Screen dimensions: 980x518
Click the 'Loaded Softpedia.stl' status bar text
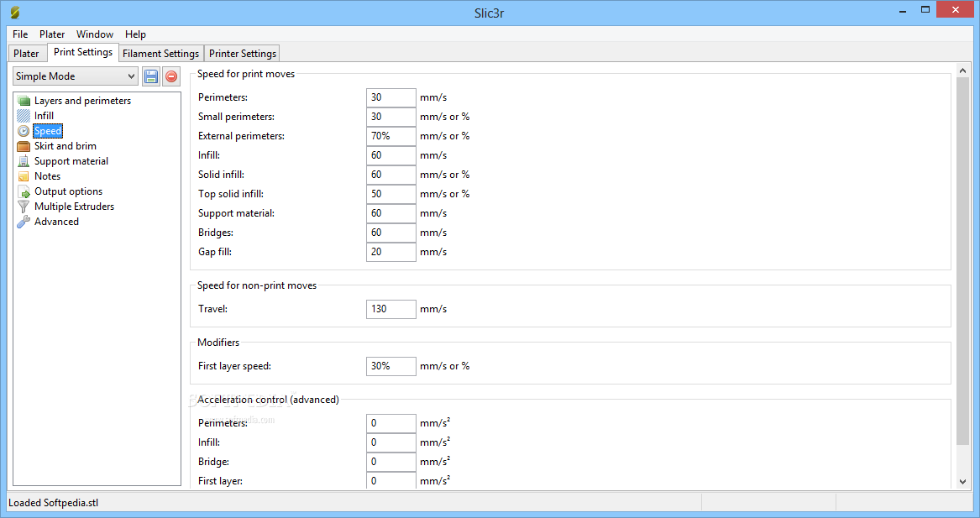pos(53,503)
